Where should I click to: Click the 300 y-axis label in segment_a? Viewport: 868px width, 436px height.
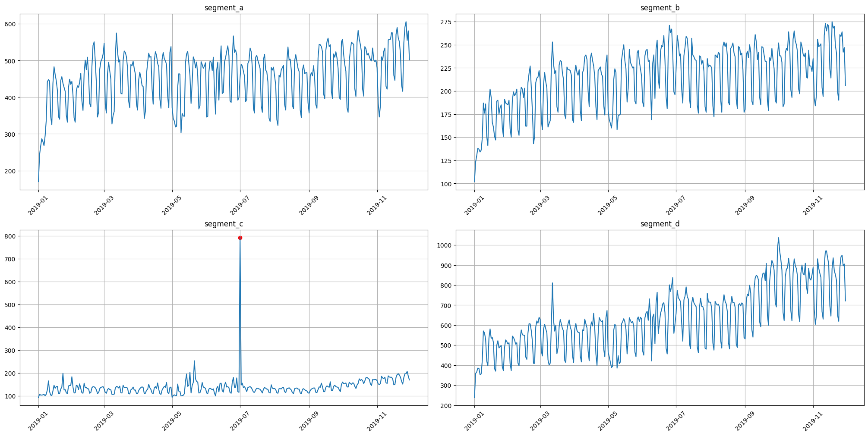click(x=11, y=135)
